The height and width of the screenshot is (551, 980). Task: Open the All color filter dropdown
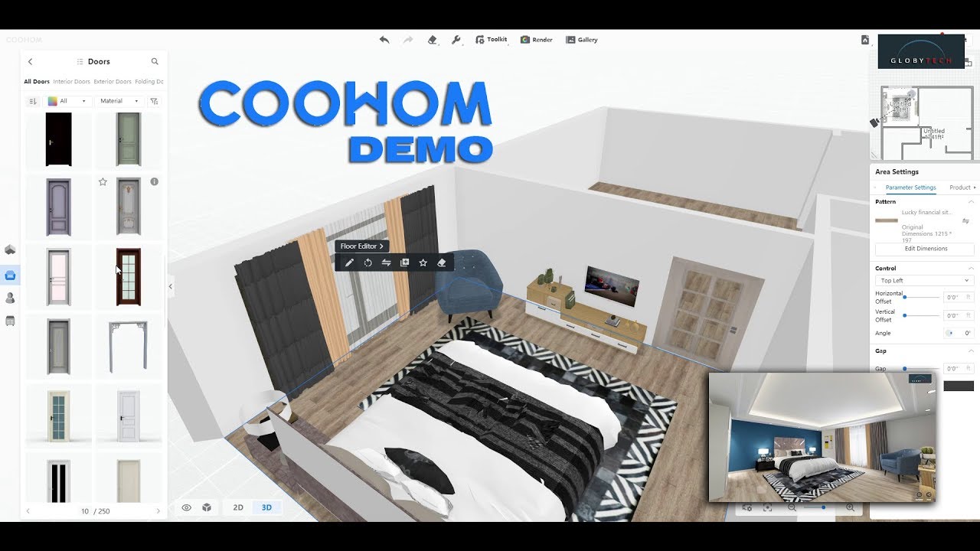coord(69,101)
